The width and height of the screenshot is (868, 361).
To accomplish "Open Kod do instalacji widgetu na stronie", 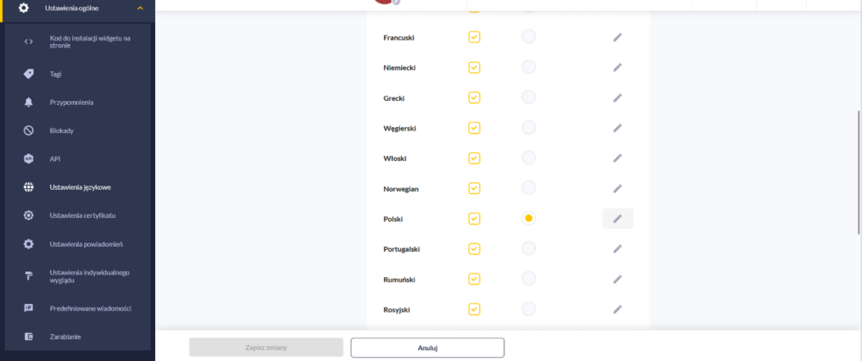I will tap(90, 42).
